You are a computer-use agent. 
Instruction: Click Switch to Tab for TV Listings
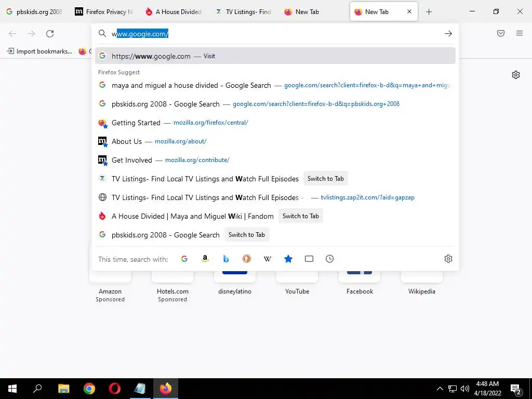[x=326, y=179]
